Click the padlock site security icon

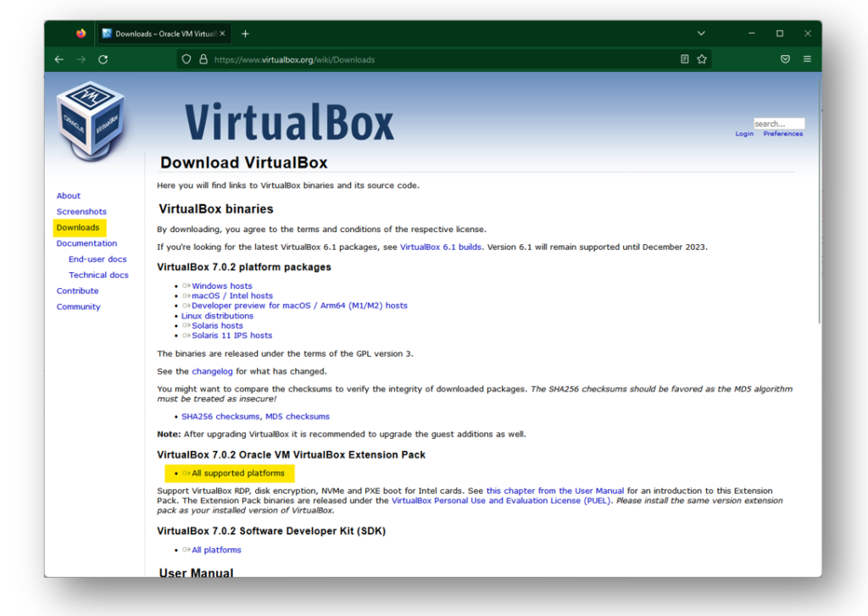[203, 59]
